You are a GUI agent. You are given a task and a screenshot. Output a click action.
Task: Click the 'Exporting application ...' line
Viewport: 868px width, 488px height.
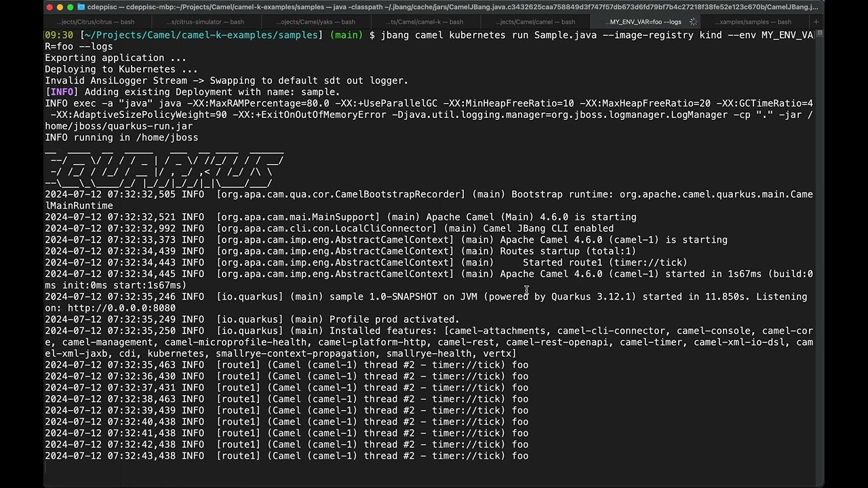[115, 58]
